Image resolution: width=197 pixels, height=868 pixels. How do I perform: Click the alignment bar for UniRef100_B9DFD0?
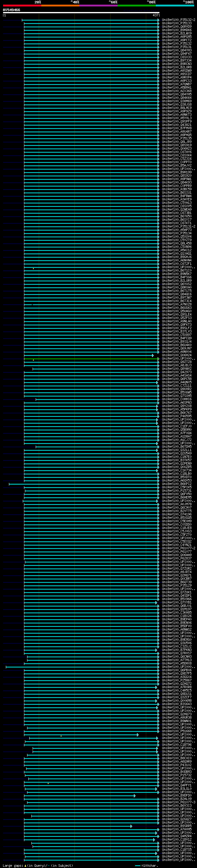80,796
